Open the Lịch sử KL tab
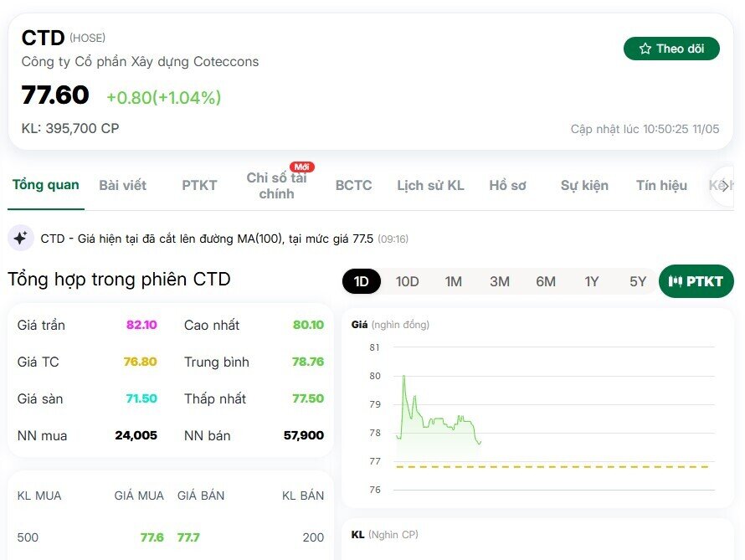 430,185
